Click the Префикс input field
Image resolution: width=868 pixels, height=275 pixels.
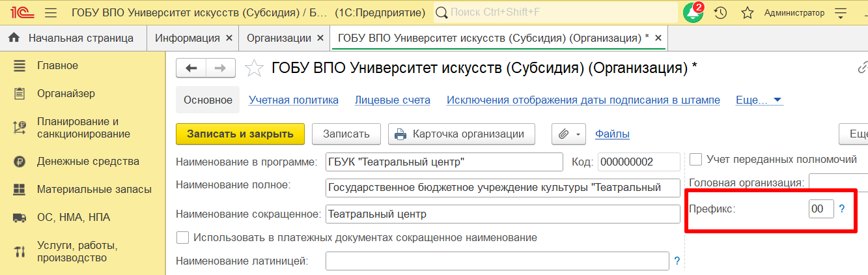(x=820, y=209)
